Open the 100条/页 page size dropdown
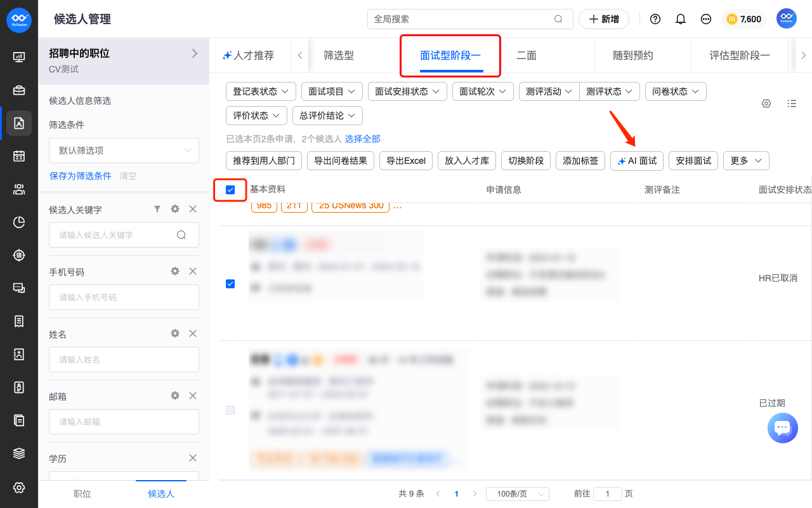 [517, 494]
